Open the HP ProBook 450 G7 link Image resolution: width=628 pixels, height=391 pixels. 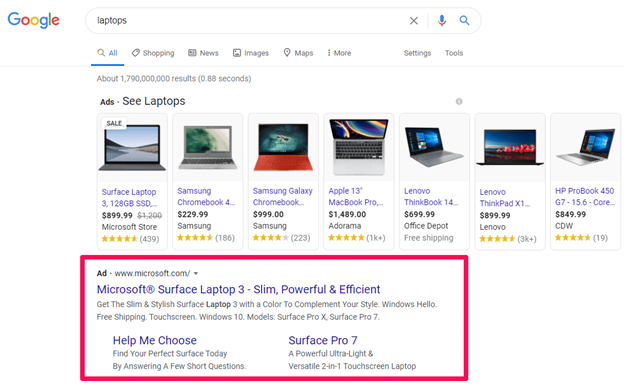[585, 197]
